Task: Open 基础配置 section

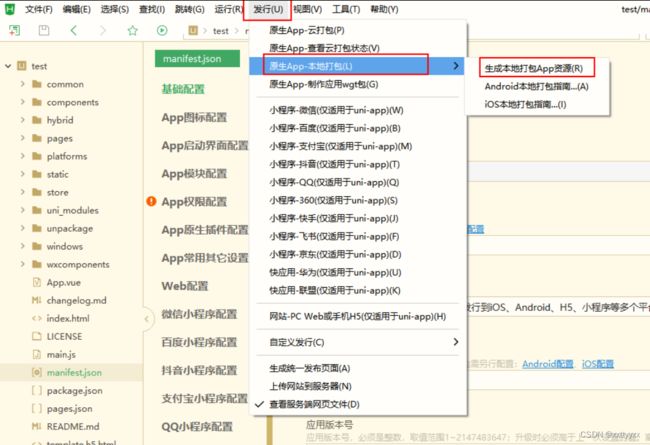Action: pos(183,89)
